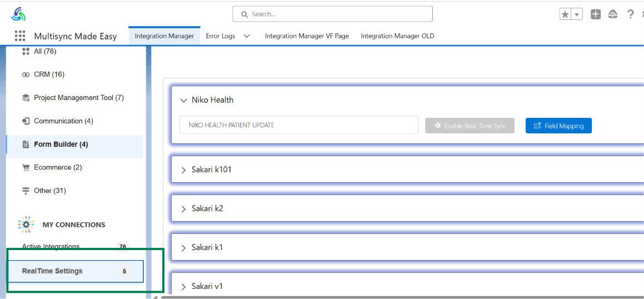
Task: Click the horizontal scrollbar at bottom
Action: (402, 297)
